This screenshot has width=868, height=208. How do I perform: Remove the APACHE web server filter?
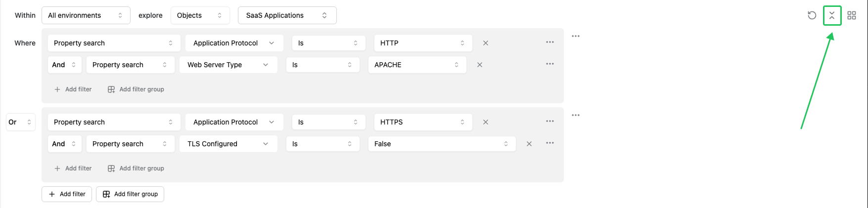click(480, 65)
